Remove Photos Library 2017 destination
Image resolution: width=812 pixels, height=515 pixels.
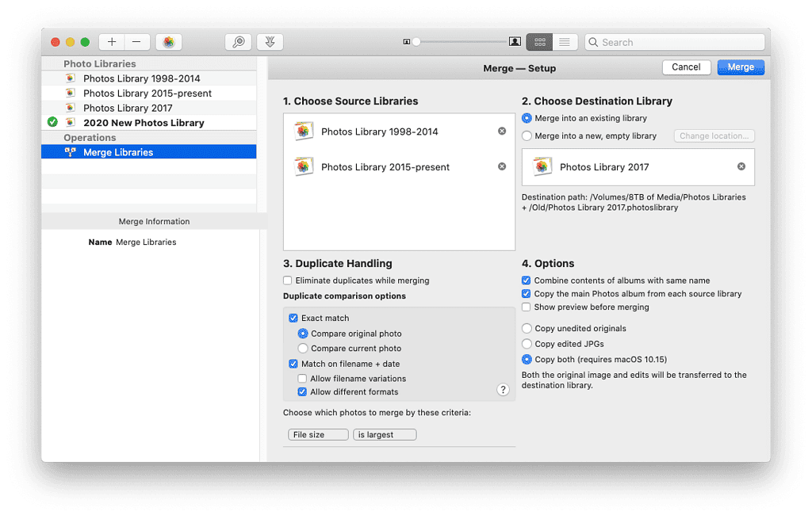741,166
